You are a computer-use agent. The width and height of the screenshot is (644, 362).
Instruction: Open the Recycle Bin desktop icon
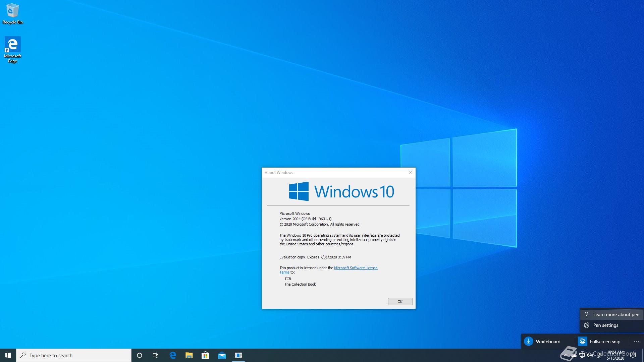(13, 14)
